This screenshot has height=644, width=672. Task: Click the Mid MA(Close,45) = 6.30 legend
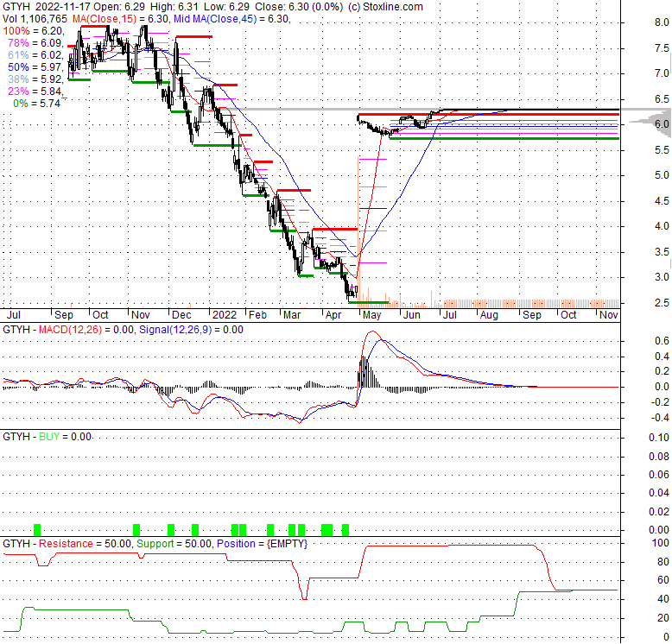click(x=231, y=19)
